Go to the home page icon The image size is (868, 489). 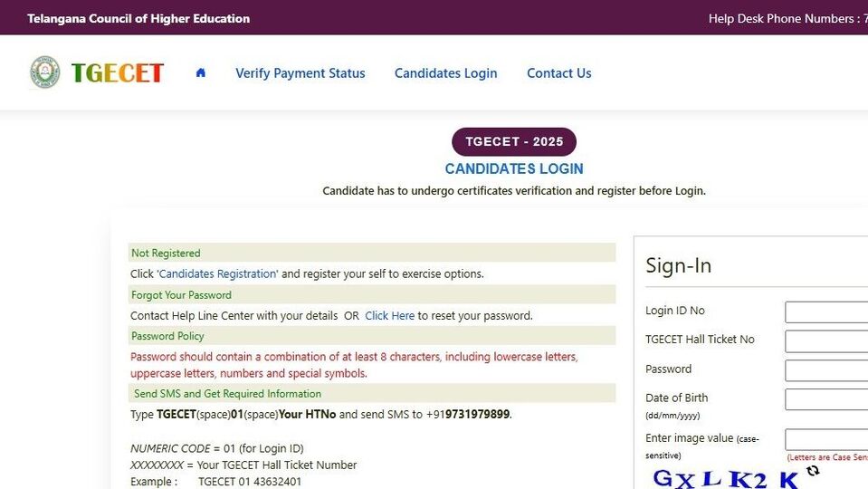click(200, 72)
